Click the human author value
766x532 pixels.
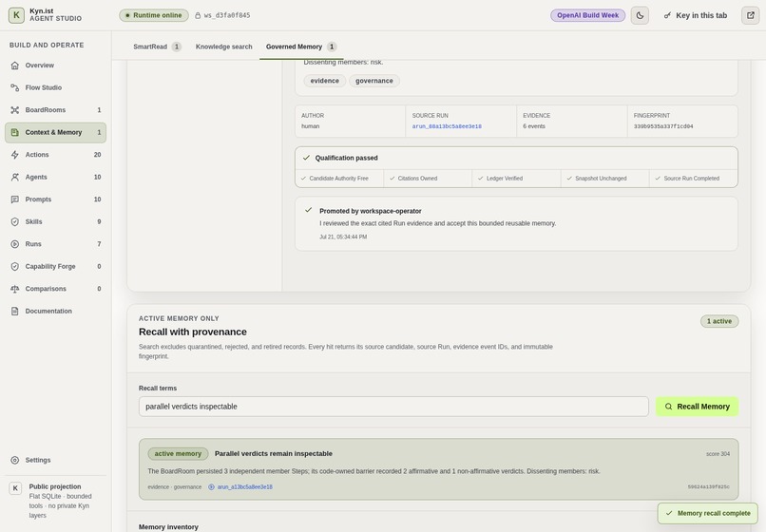click(x=310, y=126)
